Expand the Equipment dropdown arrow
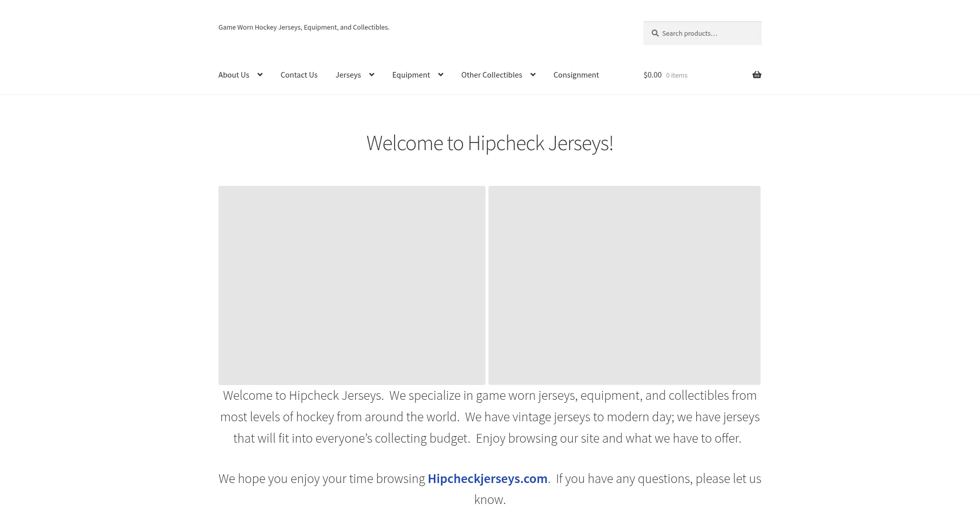 point(440,75)
